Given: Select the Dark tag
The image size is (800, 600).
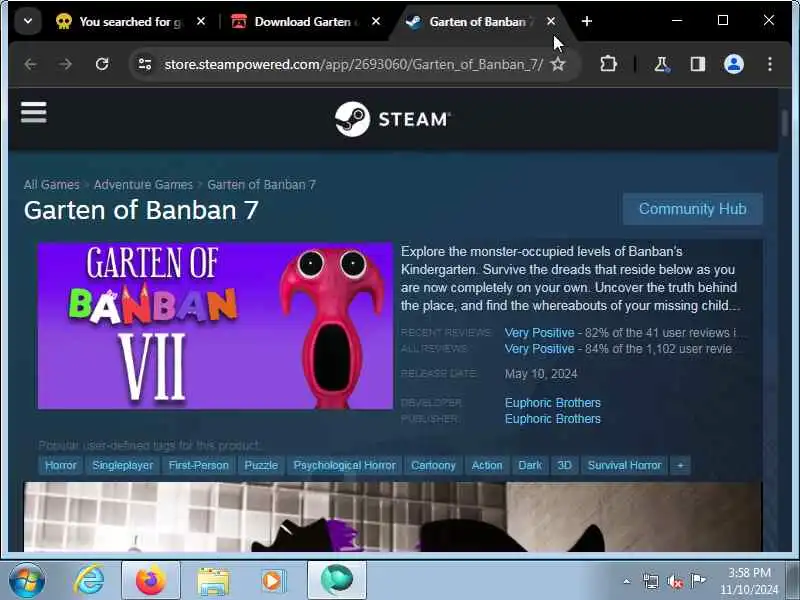Looking at the screenshot, I should pos(530,465).
